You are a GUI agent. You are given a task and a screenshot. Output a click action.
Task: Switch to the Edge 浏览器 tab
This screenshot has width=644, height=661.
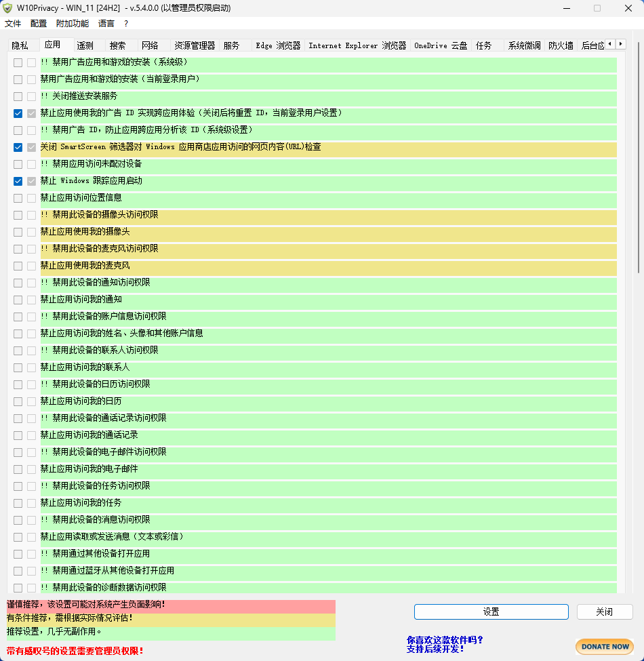coord(278,45)
